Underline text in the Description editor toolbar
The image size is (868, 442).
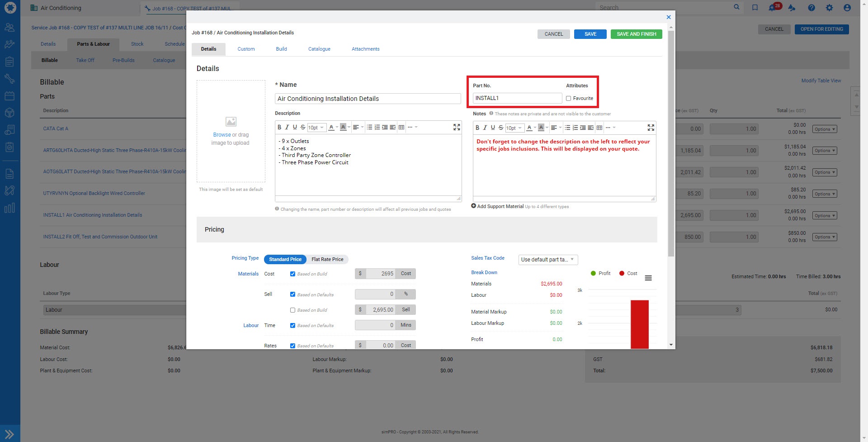295,128
